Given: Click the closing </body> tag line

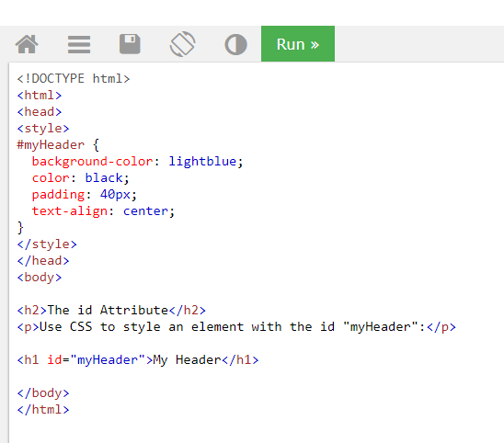Looking at the screenshot, I should click(x=43, y=393).
